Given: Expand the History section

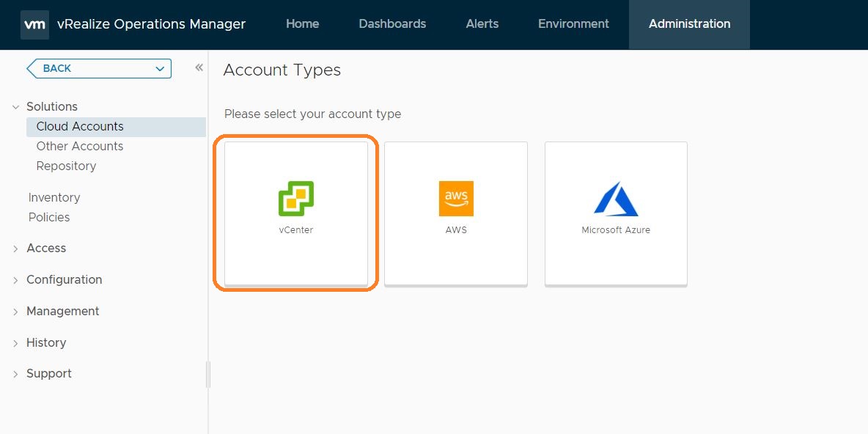Looking at the screenshot, I should [15, 342].
